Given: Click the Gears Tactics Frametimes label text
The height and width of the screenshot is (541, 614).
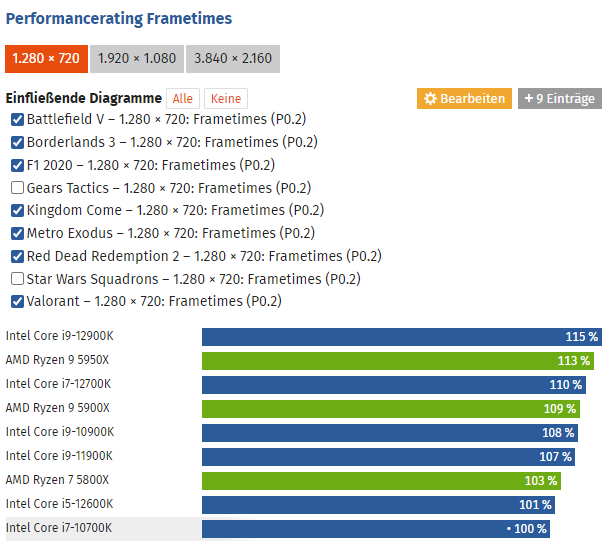Looking at the screenshot, I should pos(169,188).
